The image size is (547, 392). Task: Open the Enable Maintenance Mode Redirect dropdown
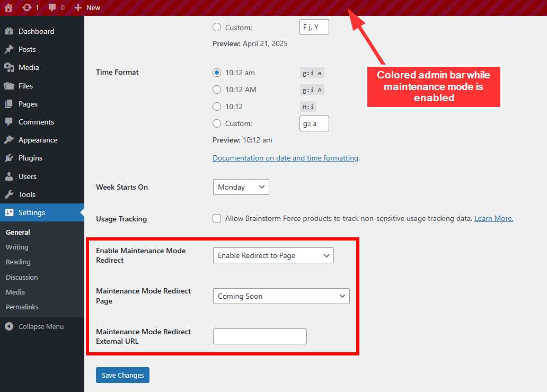[273, 255]
